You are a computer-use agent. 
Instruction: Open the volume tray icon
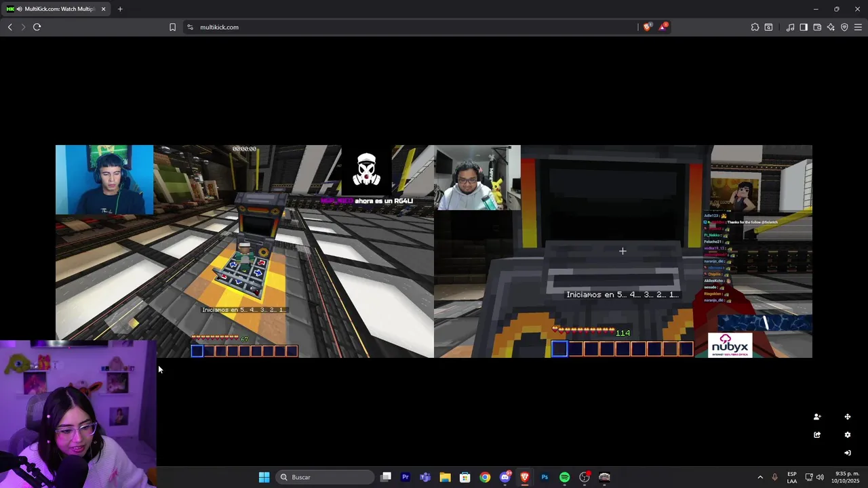coord(820,477)
